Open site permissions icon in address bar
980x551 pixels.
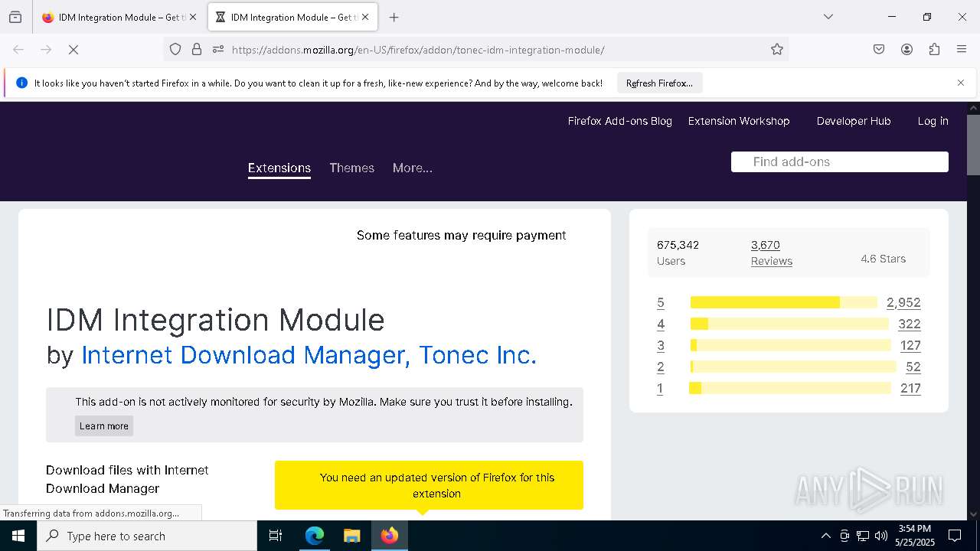[x=218, y=50]
